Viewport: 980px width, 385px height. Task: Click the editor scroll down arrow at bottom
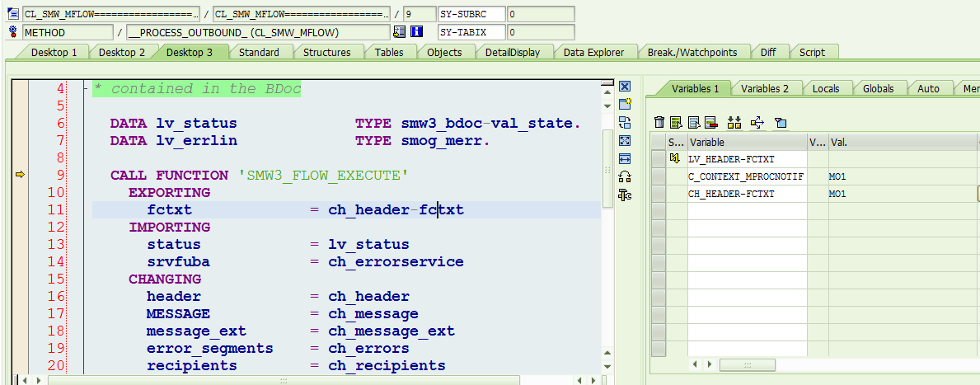pyautogui.click(x=607, y=369)
